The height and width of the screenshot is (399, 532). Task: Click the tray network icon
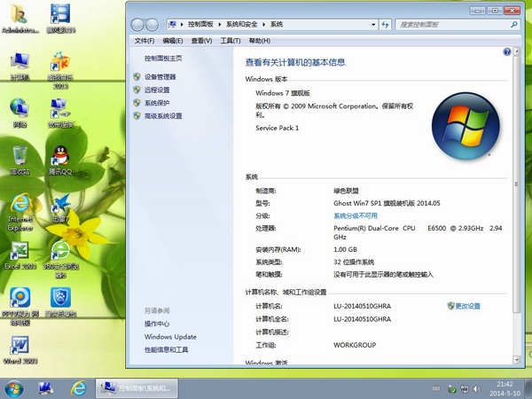pyautogui.click(x=464, y=389)
